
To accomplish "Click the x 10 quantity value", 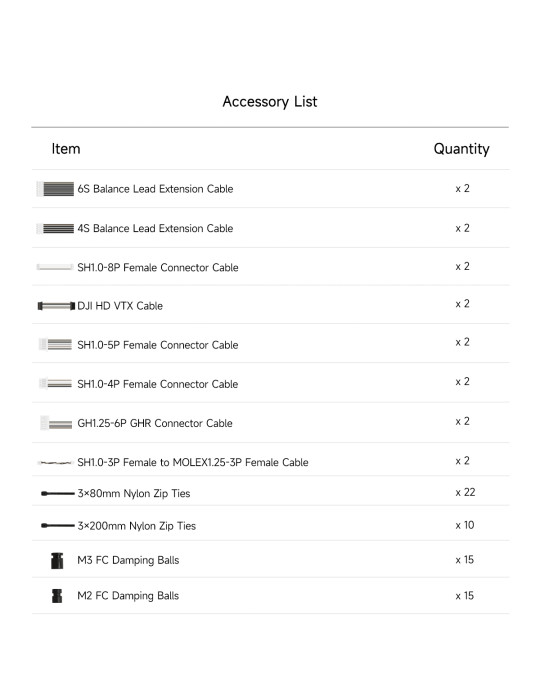I will click(x=465, y=525).
